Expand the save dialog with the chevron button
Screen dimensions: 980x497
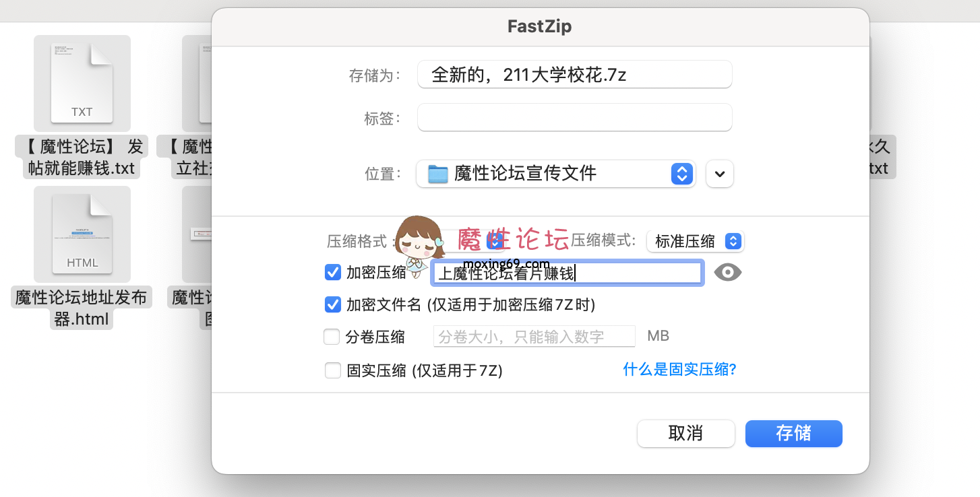[720, 174]
